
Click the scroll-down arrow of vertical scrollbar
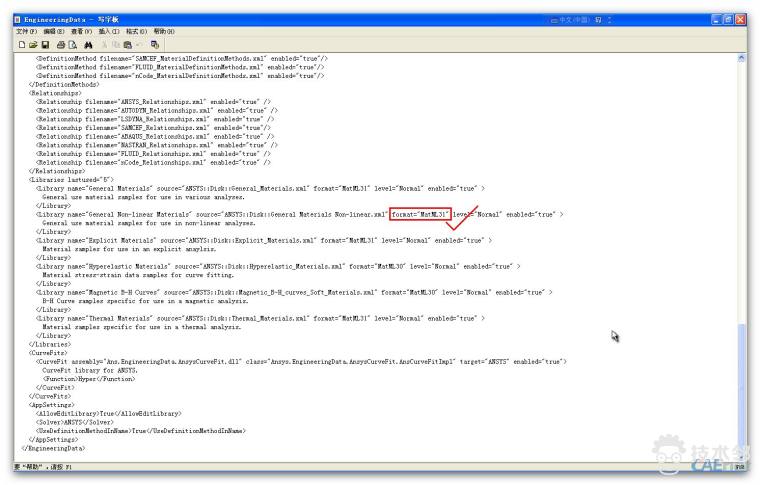741,455
